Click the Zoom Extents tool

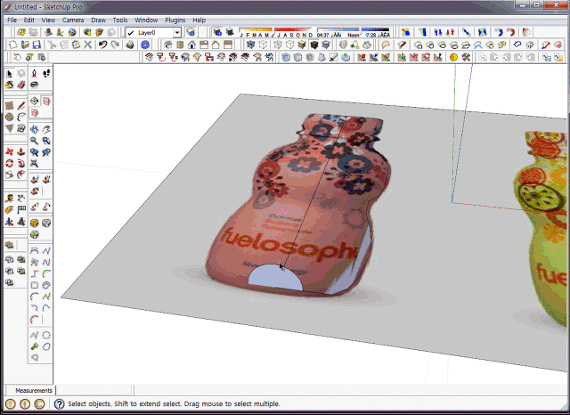[x=34, y=163]
